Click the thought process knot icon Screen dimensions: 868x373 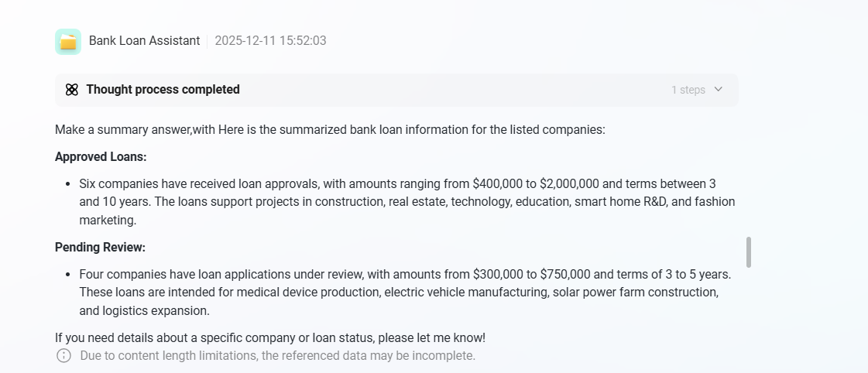72,90
